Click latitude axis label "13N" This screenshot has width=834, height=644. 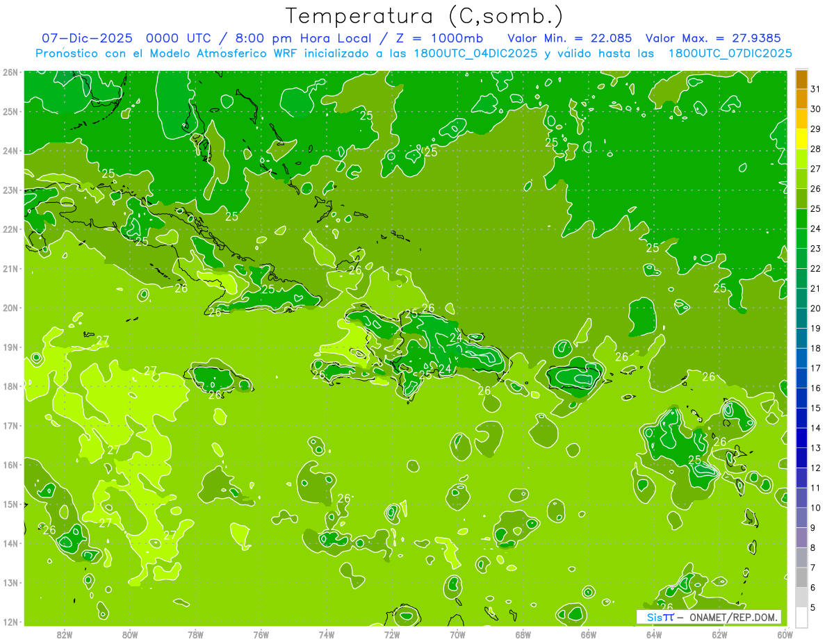10,582
